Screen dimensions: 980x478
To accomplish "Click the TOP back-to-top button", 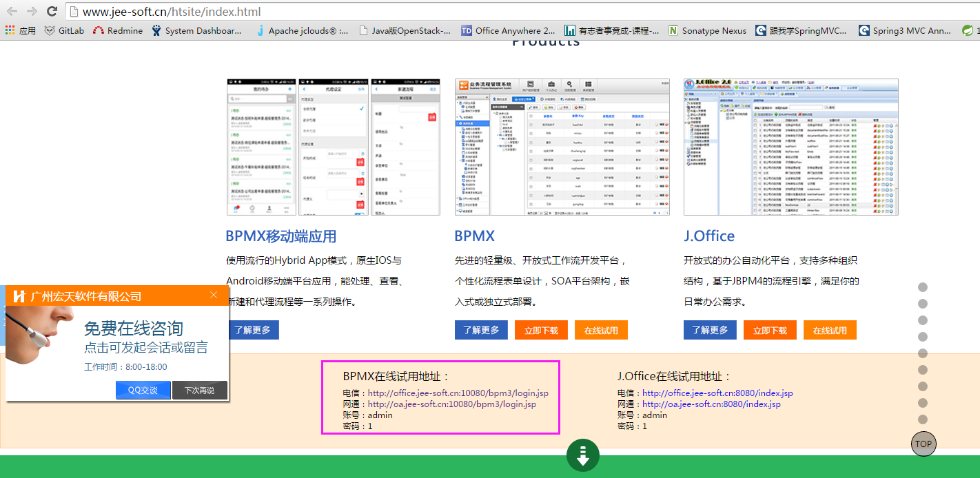I will click(x=923, y=444).
